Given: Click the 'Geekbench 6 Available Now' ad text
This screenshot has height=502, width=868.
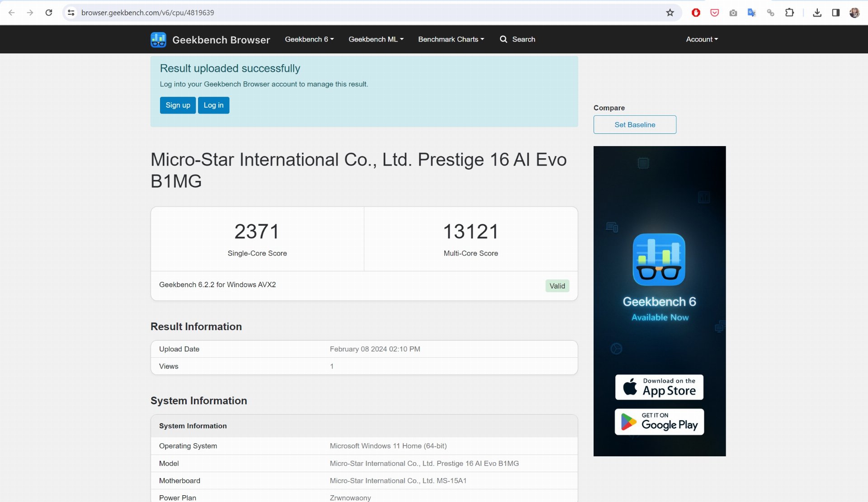Looking at the screenshot, I should pos(659,309).
